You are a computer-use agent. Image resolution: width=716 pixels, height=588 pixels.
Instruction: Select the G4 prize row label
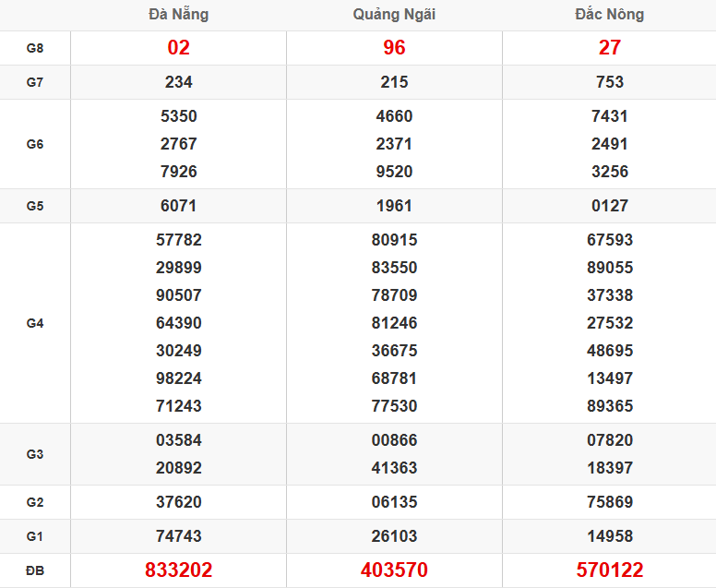[35, 323]
